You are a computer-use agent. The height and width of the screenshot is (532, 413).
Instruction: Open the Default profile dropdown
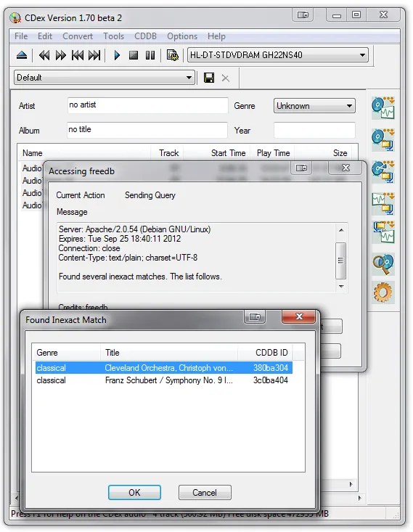click(x=105, y=78)
